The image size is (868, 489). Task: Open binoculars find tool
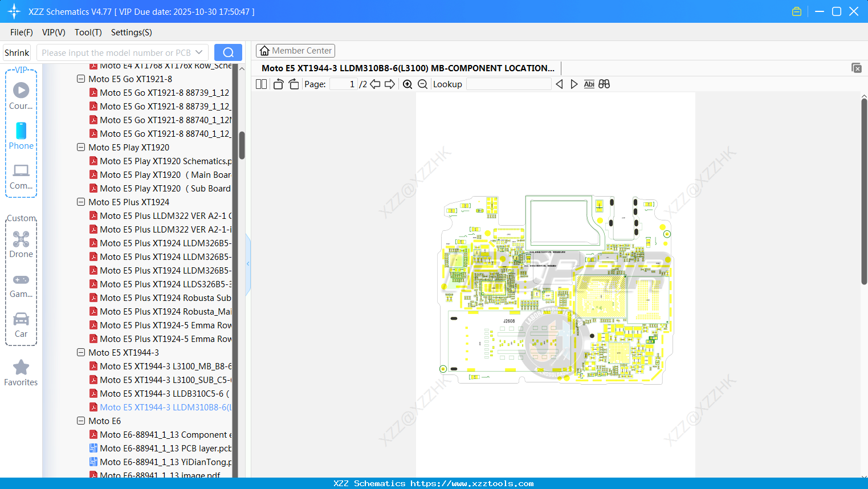tap(604, 84)
